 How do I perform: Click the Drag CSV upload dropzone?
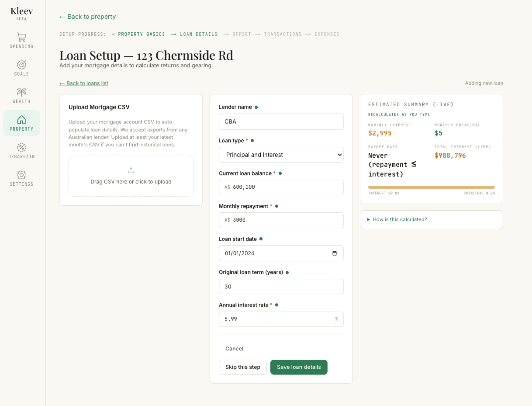[x=131, y=176]
